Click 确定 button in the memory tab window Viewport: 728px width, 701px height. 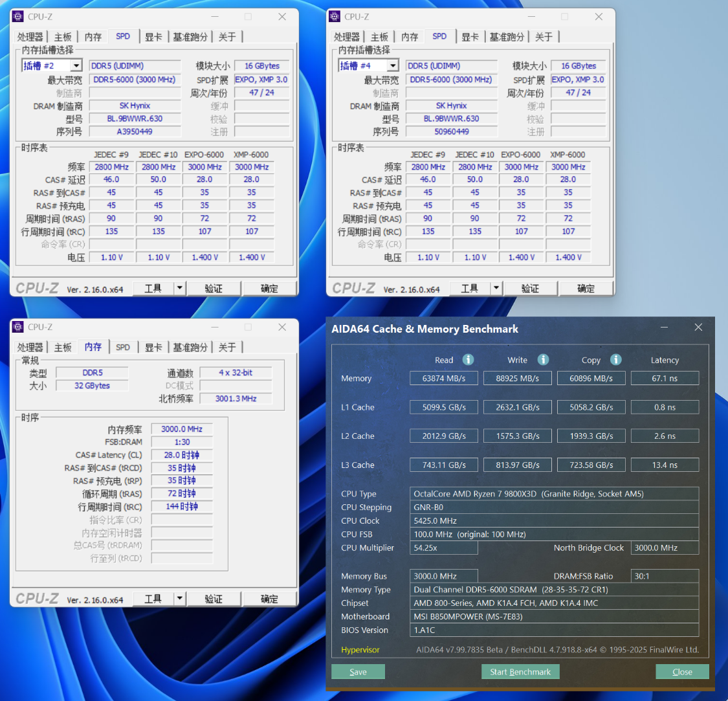pos(269,598)
